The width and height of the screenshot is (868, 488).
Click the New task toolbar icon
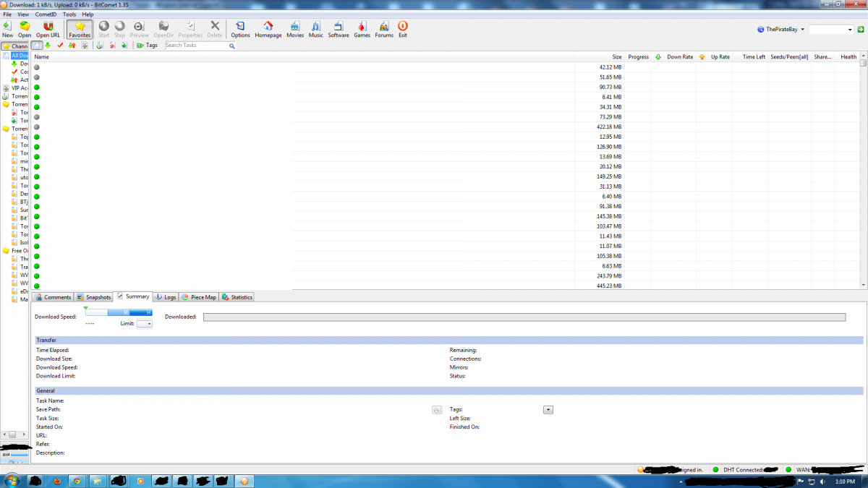tap(7, 29)
